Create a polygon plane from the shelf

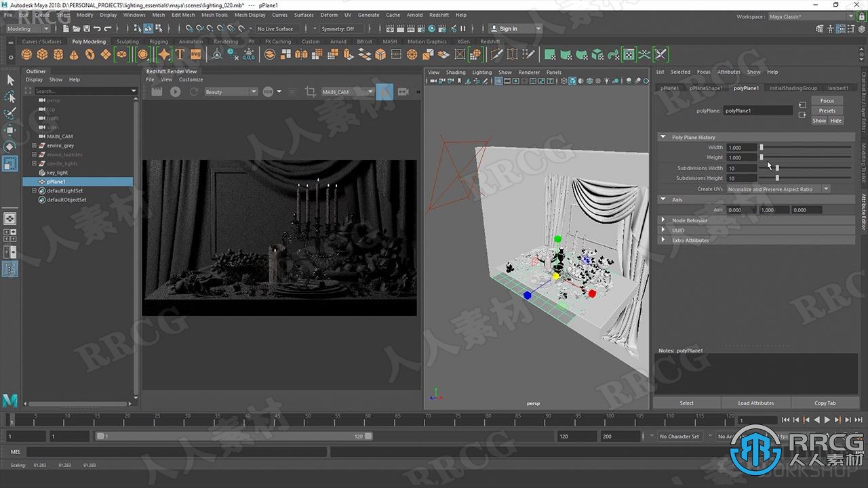(x=105, y=55)
